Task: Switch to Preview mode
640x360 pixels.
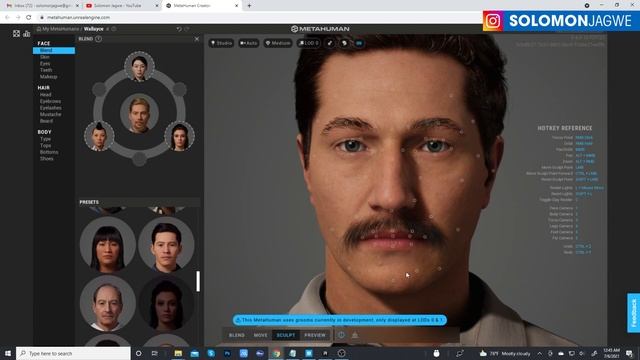Action: click(315, 335)
